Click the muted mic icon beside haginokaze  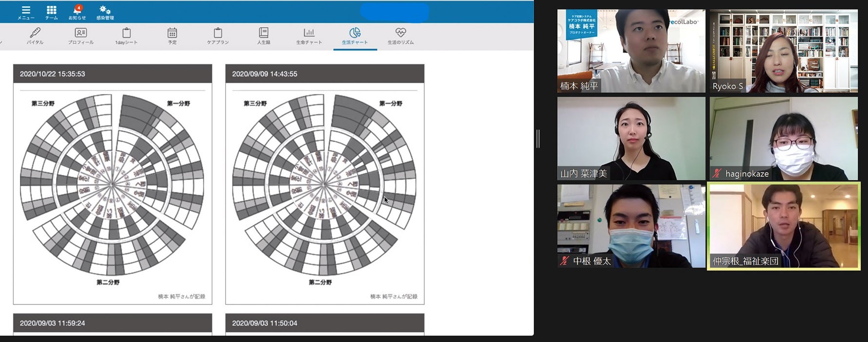(717, 174)
